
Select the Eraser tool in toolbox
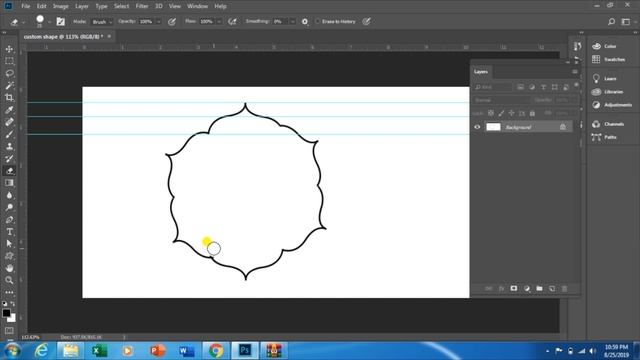pyautogui.click(x=9, y=171)
